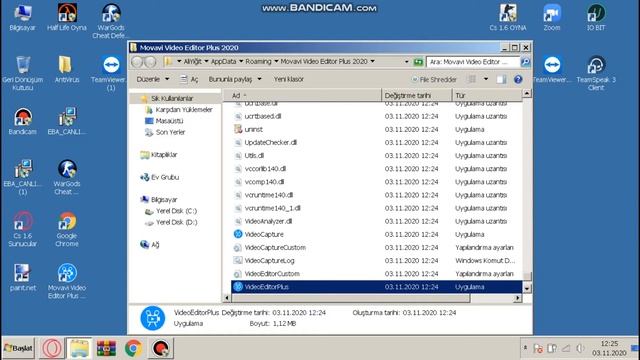Select Yerel Disk (C:) in navigation pane

(x=171, y=211)
